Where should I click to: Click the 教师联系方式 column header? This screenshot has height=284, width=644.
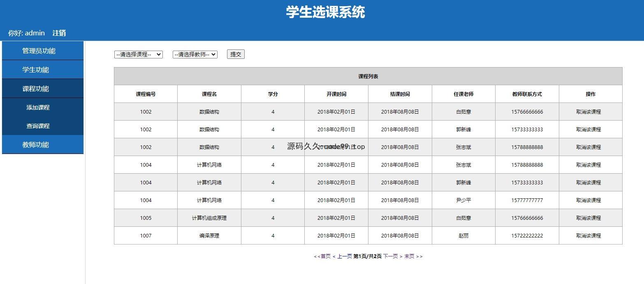coord(527,94)
